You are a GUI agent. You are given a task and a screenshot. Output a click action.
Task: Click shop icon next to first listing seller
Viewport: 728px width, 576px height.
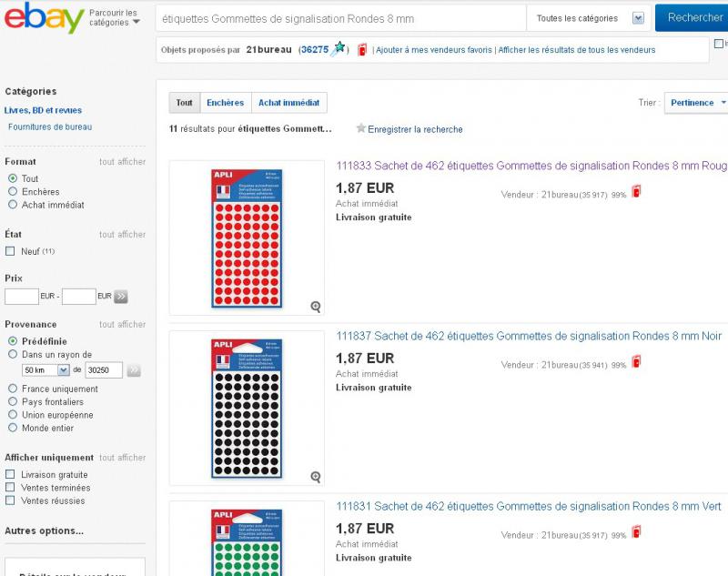coord(636,192)
